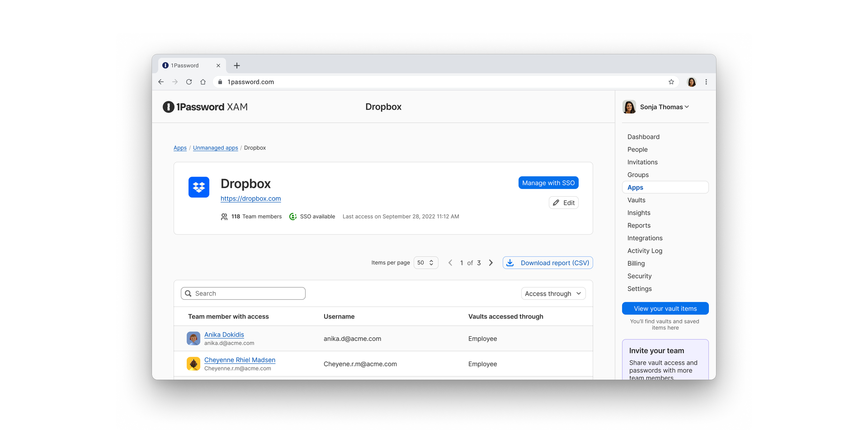Navigate to Unmanaged apps breadcrumb
This screenshot has height=434, width=868.
pos(215,147)
